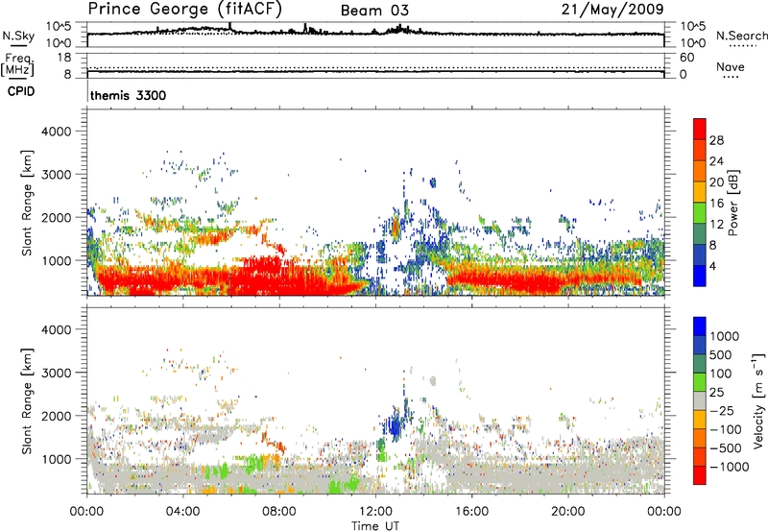Click the light green 25-100 velocity swatch
Image resolution: width=768 pixels, height=532 pixels.
click(x=700, y=382)
